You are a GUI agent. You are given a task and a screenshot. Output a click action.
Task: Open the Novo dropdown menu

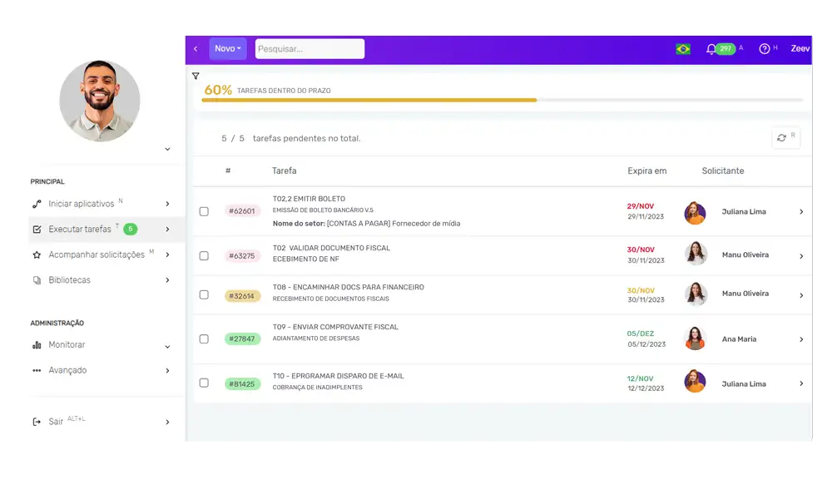point(227,48)
